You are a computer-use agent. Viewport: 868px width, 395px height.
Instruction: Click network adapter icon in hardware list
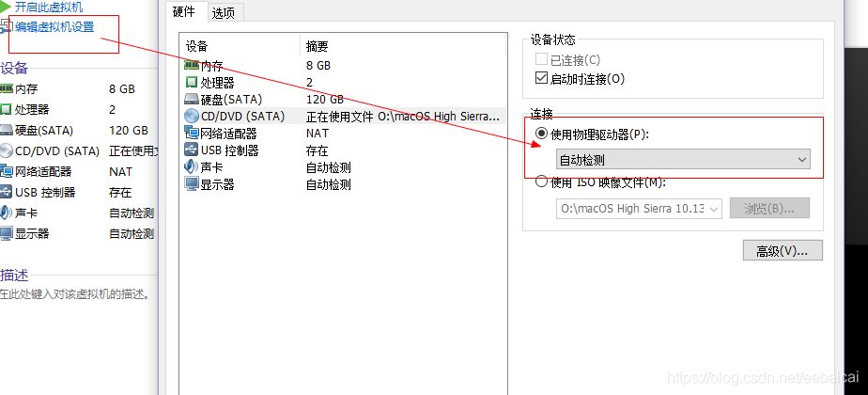(x=192, y=133)
